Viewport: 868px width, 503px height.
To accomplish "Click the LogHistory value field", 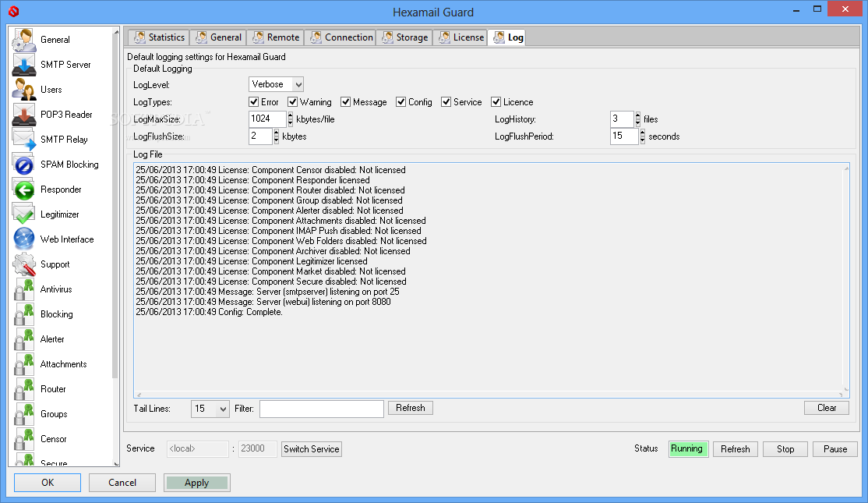I will (x=623, y=119).
